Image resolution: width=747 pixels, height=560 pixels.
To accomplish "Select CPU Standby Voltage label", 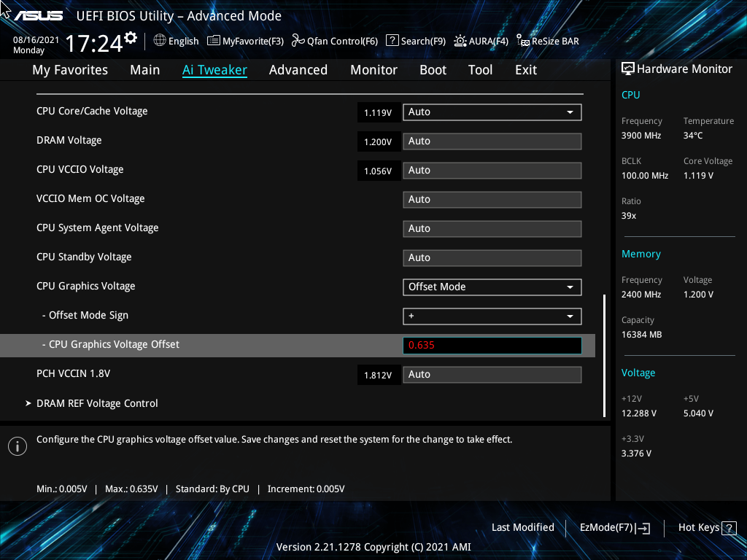I will 84,257.
